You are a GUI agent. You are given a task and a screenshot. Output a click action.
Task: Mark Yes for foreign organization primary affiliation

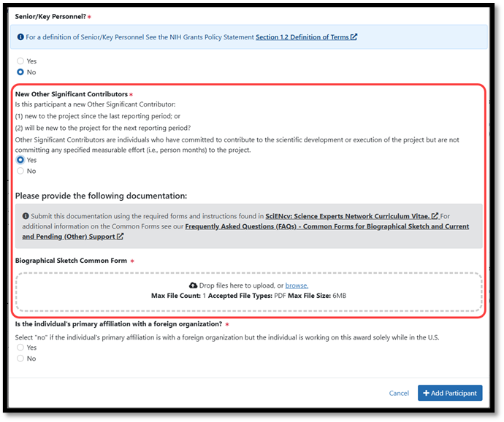tap(20, 348)
